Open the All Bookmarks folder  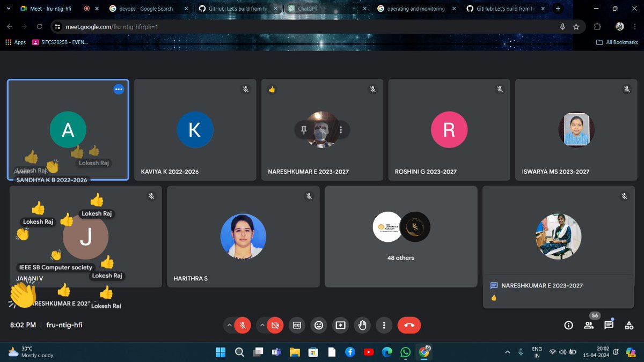click(x=617, y=42)
